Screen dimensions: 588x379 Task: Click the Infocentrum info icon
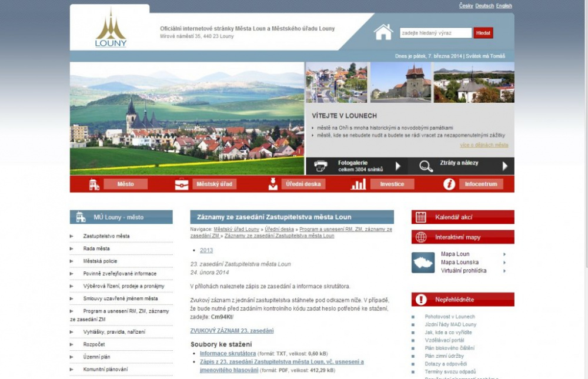449,184
